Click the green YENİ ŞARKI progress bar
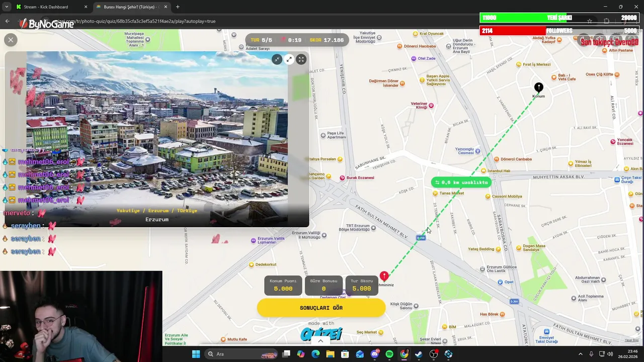This screenshot has width=644, height=362. (x=558, y=18)
